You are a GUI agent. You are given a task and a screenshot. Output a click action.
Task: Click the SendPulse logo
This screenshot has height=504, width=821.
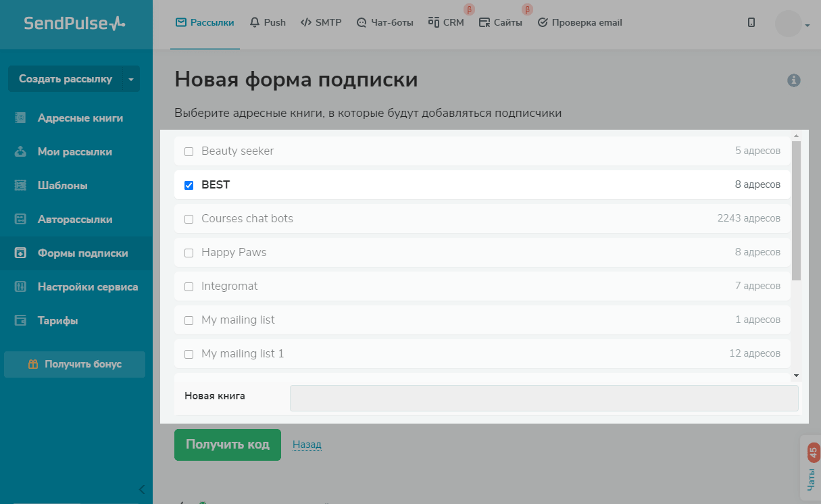[x=74, y=24]
